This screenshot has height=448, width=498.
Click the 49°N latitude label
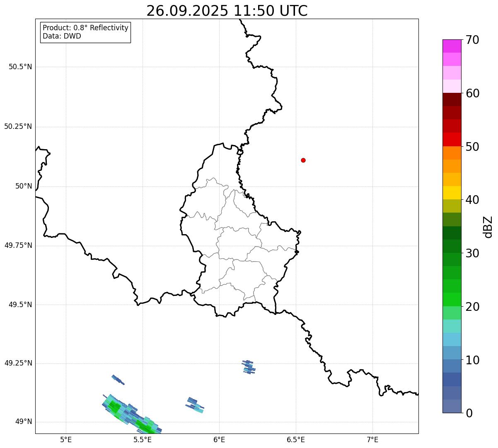coord(24,422)
